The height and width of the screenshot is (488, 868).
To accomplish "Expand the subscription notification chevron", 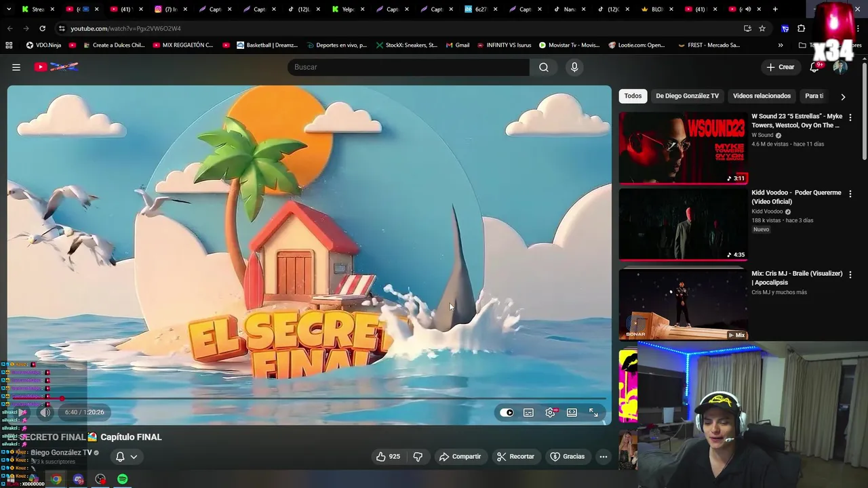I will click(134, 457).
